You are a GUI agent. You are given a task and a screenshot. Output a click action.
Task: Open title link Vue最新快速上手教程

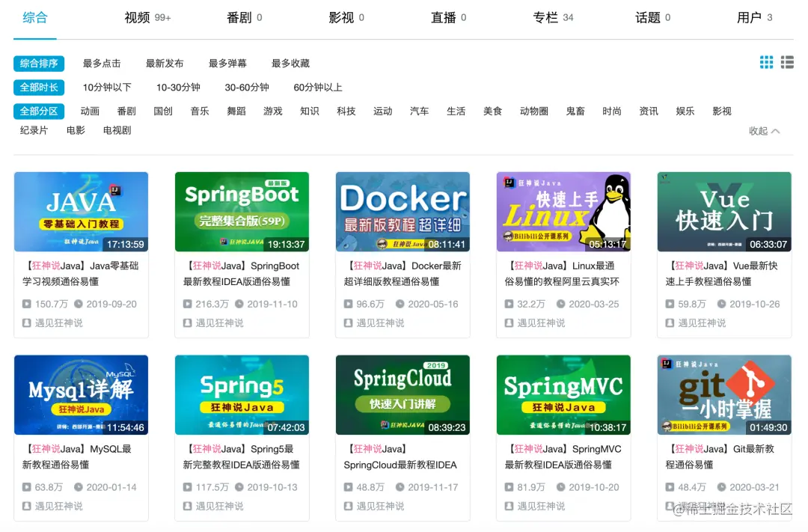(721, 274)
